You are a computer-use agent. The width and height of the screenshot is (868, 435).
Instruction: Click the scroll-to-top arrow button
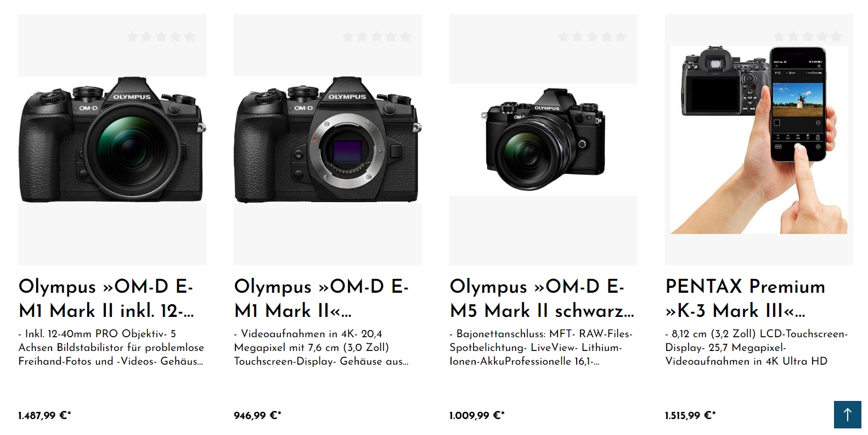tap(847, 414)
